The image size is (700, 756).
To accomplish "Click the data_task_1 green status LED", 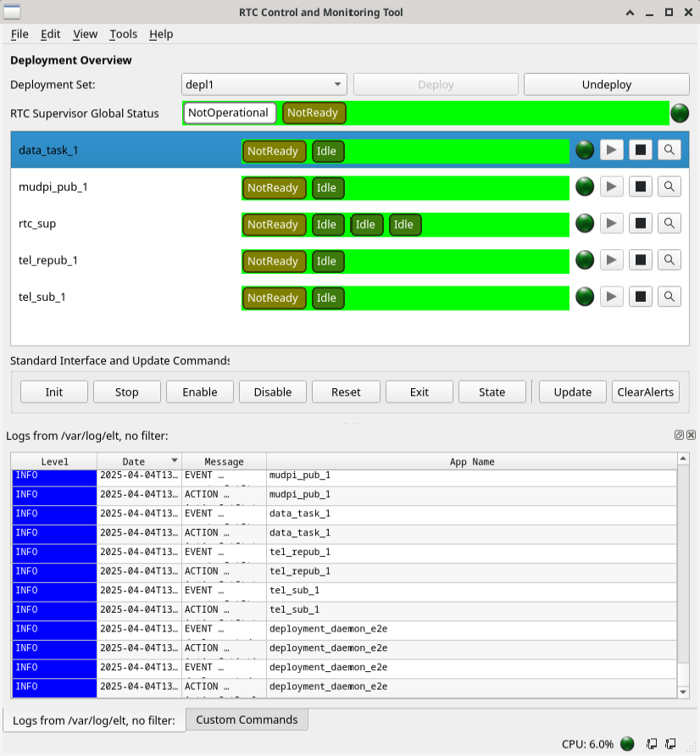I will pos(584,150).
